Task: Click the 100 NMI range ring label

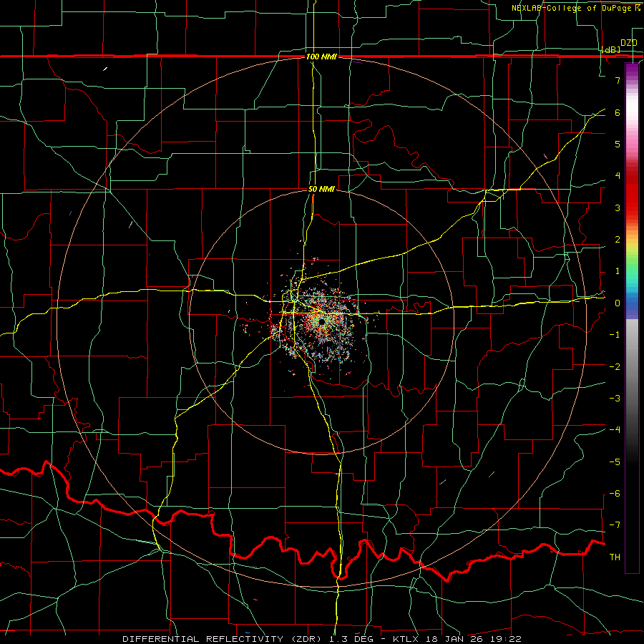Action: coord(321,57)
